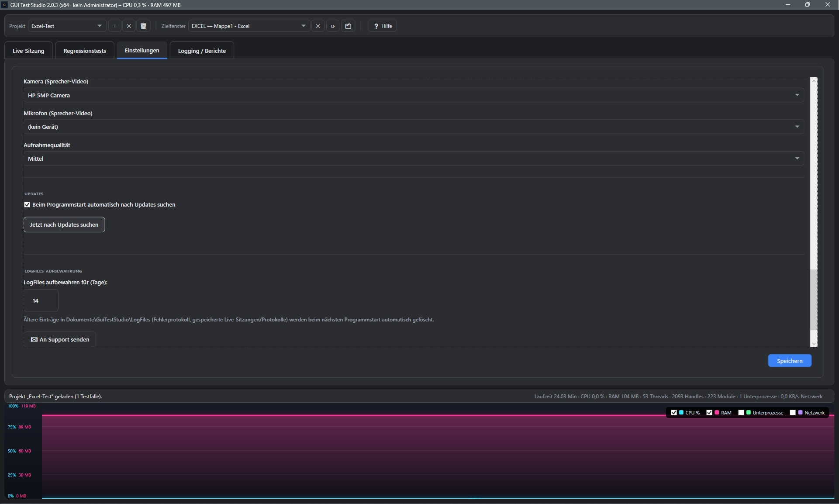The width and height of the screenshot is (839, 504).
Task: Restore down the GUI Test Studio window
Action: point(808,5)
